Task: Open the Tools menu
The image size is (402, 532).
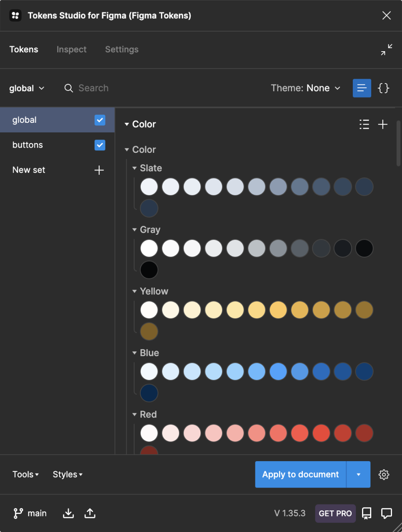Action: click(x=26, y=474)
